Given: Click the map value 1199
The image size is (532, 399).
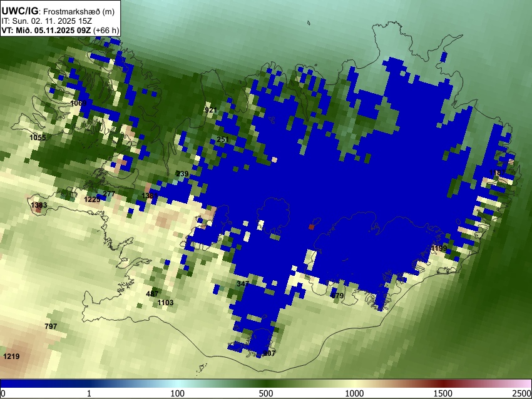Looking at the screenshot, I should [x=439, y=248].
